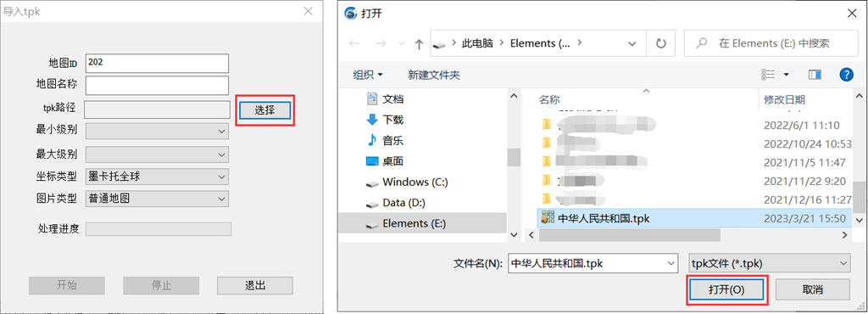Click the 地图名称 text field
Viewport: 868px width, 314px height.
tap(157, 86)
